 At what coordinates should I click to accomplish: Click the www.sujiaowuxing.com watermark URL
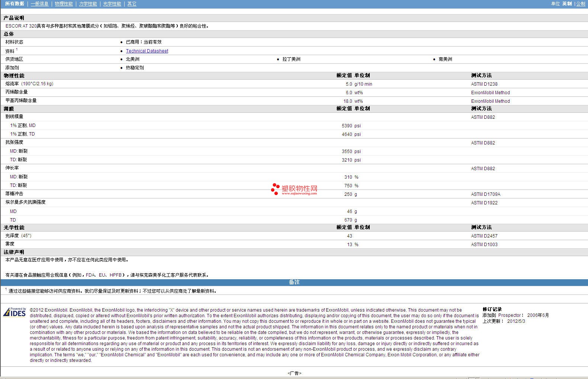tap(299, 194)
